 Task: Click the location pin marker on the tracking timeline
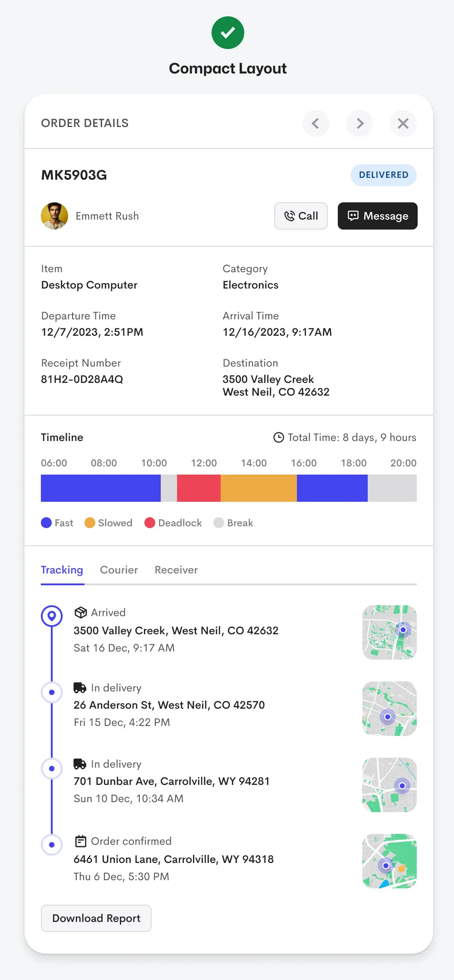[x=51, y=616]
